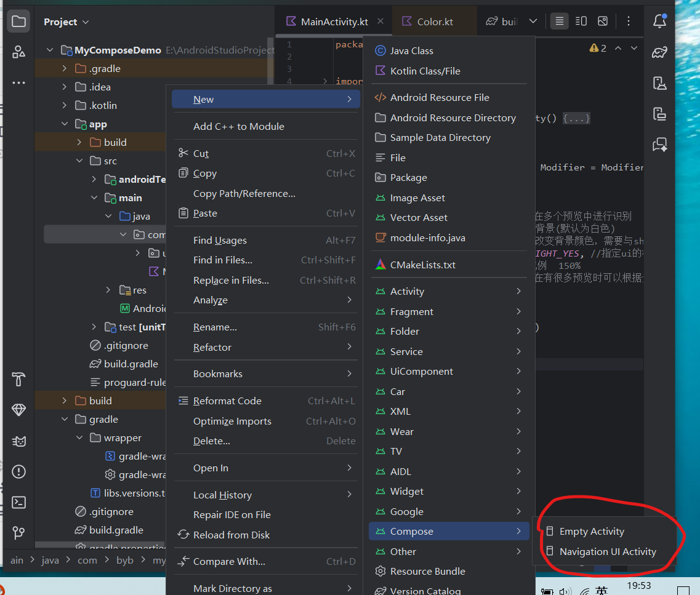Select Compose Empty Activity template
Screen dimensions: 700x595
(603, 531)
